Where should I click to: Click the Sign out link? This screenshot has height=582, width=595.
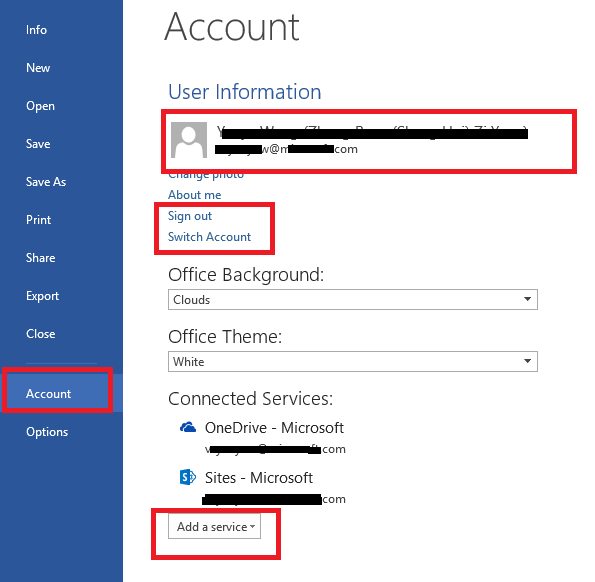pos(190,216)
